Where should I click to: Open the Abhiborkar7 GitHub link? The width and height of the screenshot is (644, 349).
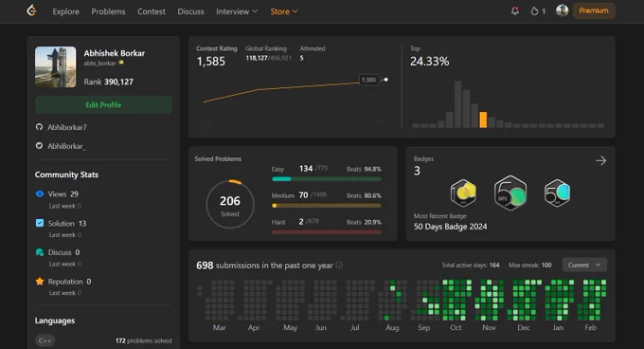pos(67,127)
